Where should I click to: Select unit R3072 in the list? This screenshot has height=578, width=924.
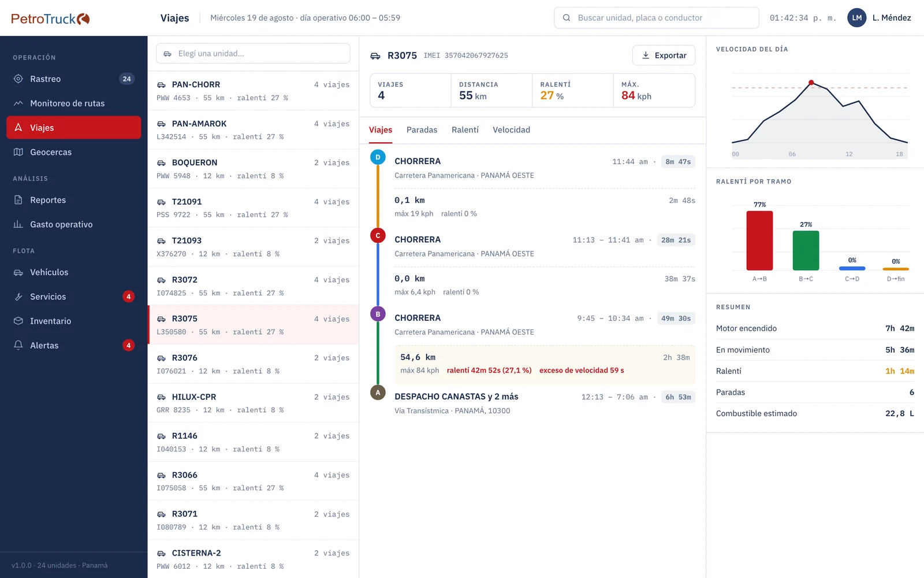[253, 286]
